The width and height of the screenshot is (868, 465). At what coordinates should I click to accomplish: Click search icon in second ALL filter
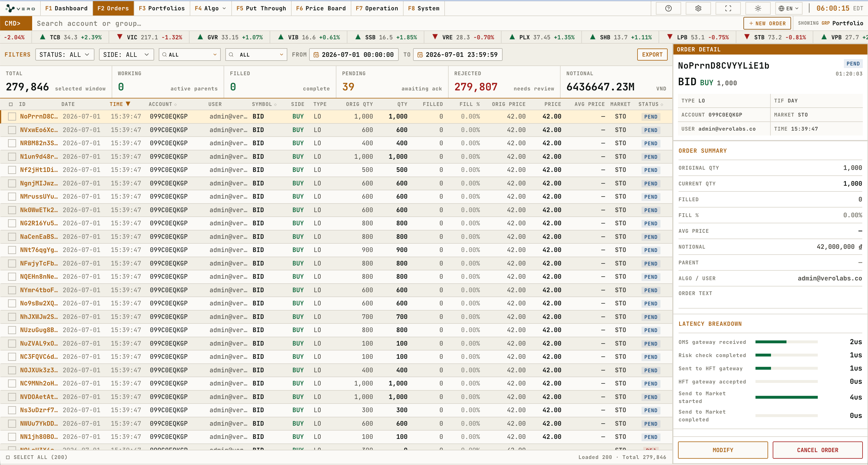[x=231, y=55]
